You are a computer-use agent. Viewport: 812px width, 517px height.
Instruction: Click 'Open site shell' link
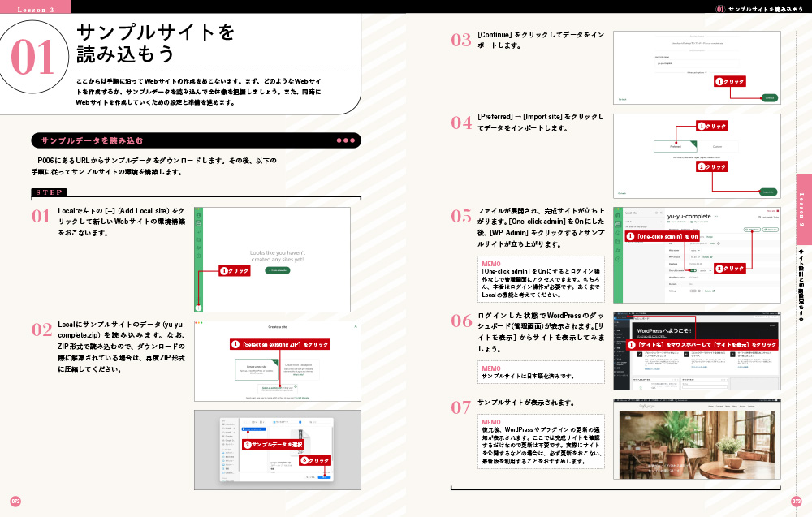tap(699, 222)
